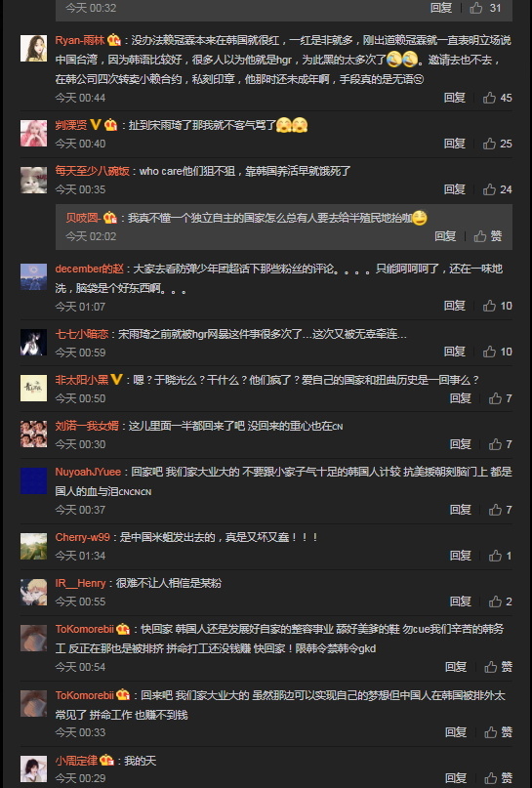Screen dimensions: 532x788
Task: Open december的赵's profile via username
Action: point(90,269)
